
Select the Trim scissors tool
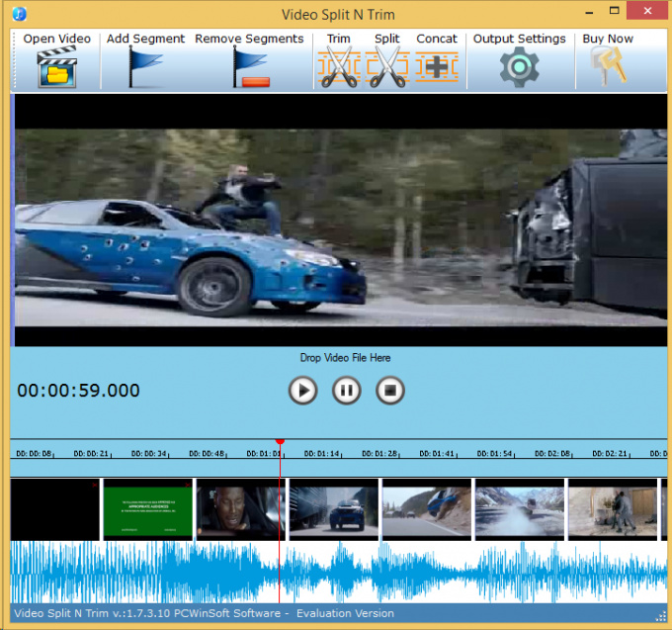coord(339,67)
